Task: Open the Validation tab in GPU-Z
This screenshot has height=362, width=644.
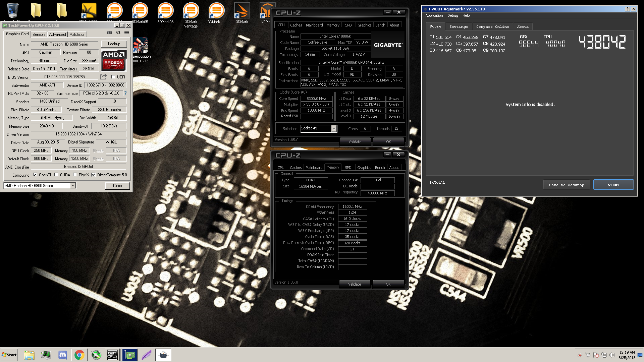Action: 77,35
